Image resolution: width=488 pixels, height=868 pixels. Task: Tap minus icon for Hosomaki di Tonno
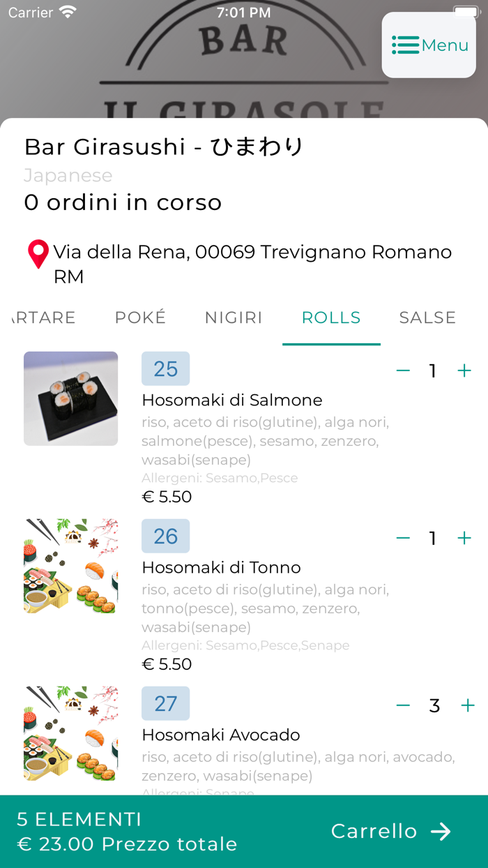point(403,538)
